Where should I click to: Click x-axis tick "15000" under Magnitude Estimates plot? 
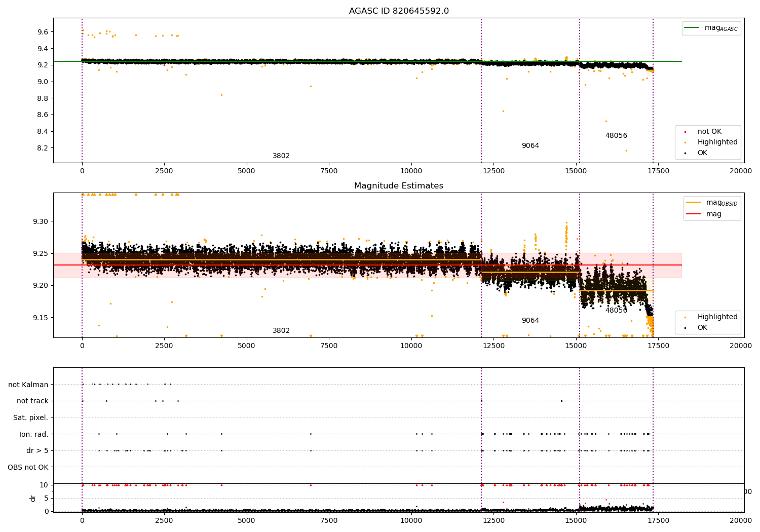[x=576, y=346]
